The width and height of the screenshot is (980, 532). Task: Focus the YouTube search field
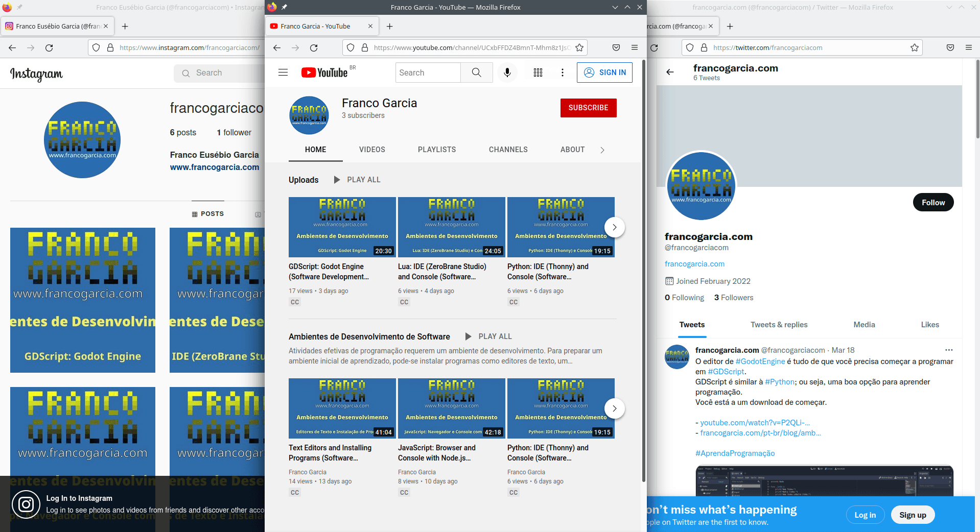coord(428,72)
